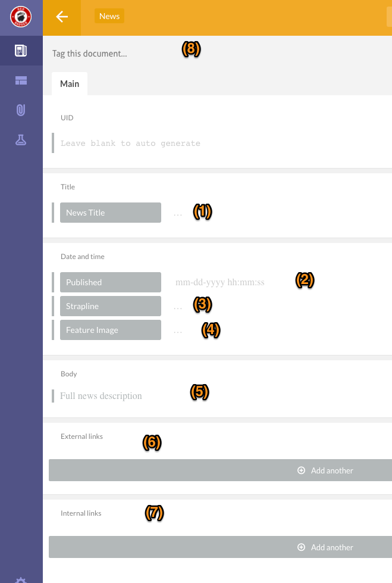Click the plus icon under External links

(301, 470)
